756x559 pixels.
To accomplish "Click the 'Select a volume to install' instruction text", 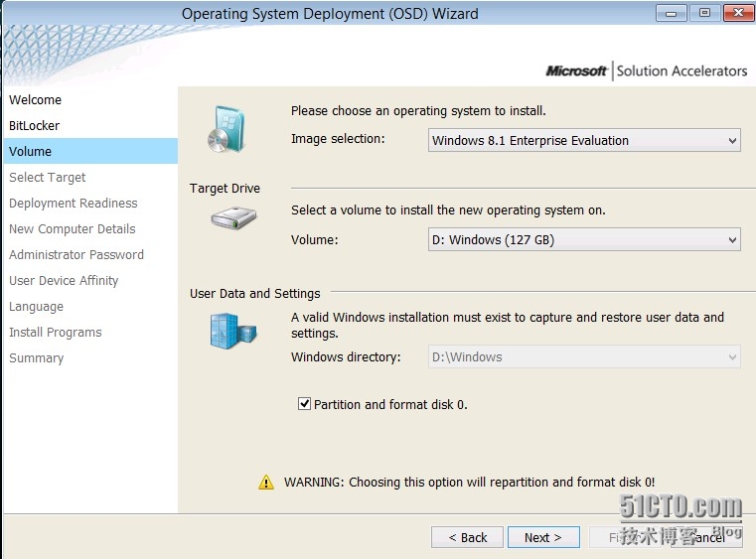I will [448, 210].
